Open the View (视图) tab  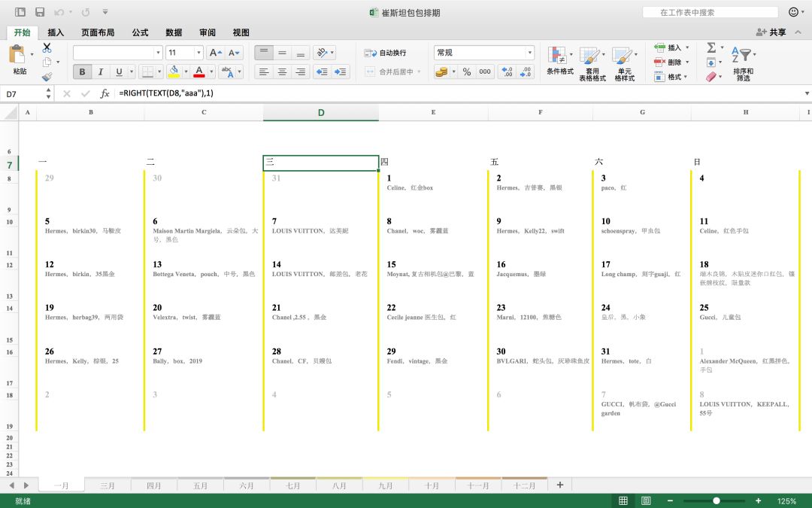(x=241, y=32)
